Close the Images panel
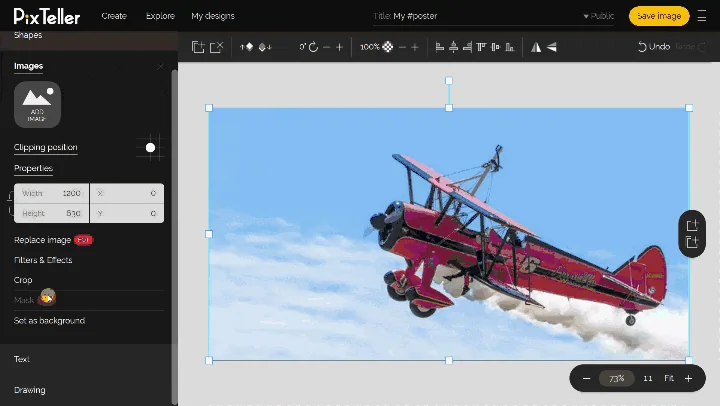The height and width of the screenshot is (406, 720). pos(160,67)
